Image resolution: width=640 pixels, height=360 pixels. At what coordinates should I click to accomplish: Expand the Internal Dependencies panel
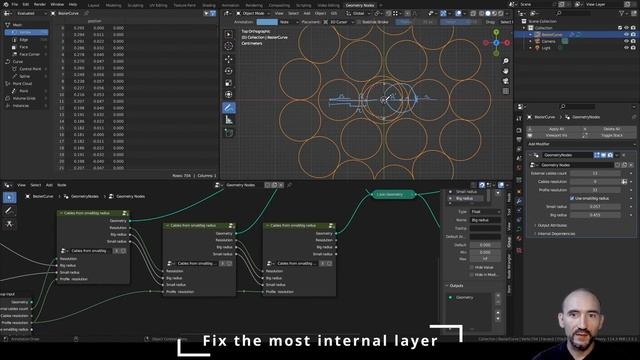click(556, 233)
